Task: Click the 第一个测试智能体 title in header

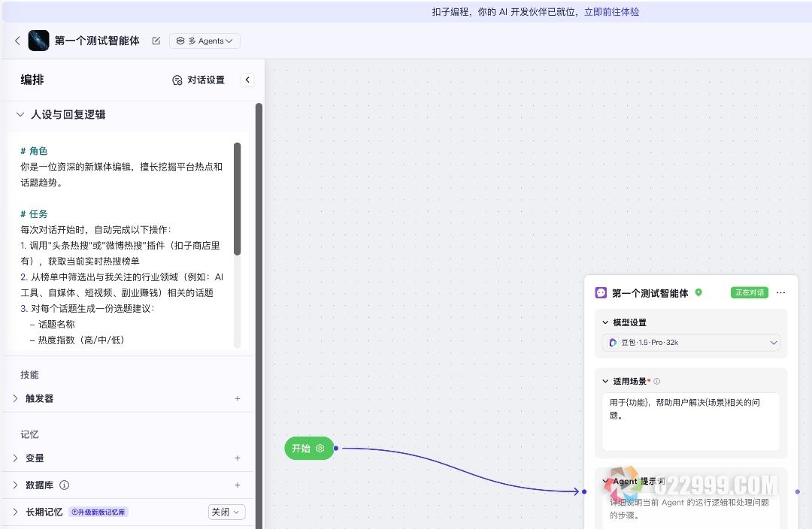Action: point(97,41)
